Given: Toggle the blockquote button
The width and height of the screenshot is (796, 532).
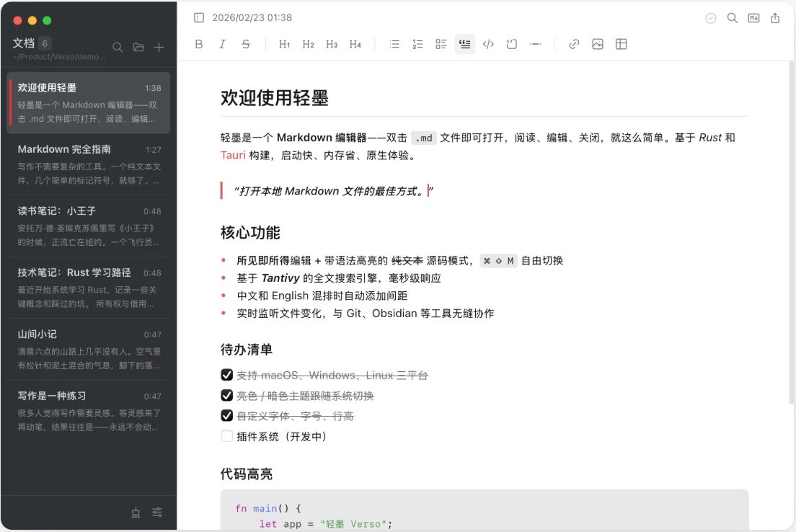Looking at the screenshot, I should pyautogui.click(x=464, y=44).
